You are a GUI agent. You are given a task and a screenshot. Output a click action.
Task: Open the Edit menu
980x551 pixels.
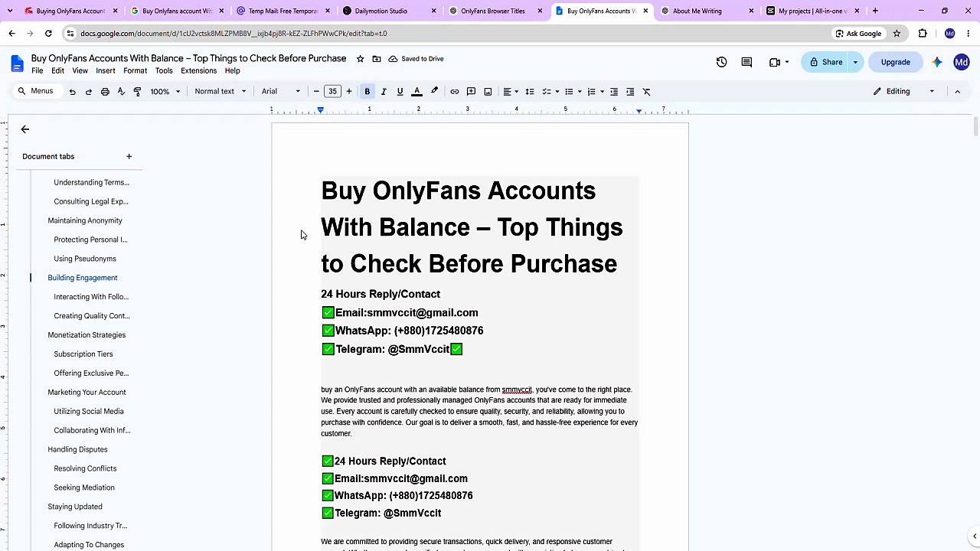tap(57, 70)
